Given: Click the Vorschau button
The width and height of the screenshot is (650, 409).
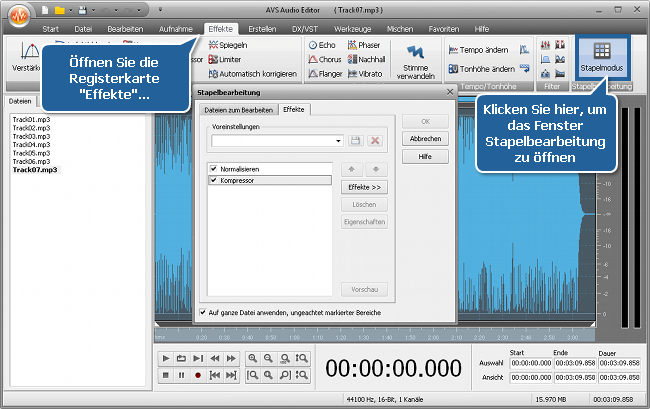Looking at the screenshot, I should coord(364,289).
